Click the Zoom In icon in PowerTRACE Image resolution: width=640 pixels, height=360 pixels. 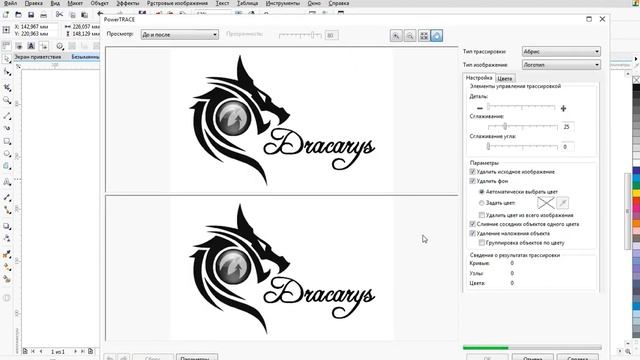[396, 36]
